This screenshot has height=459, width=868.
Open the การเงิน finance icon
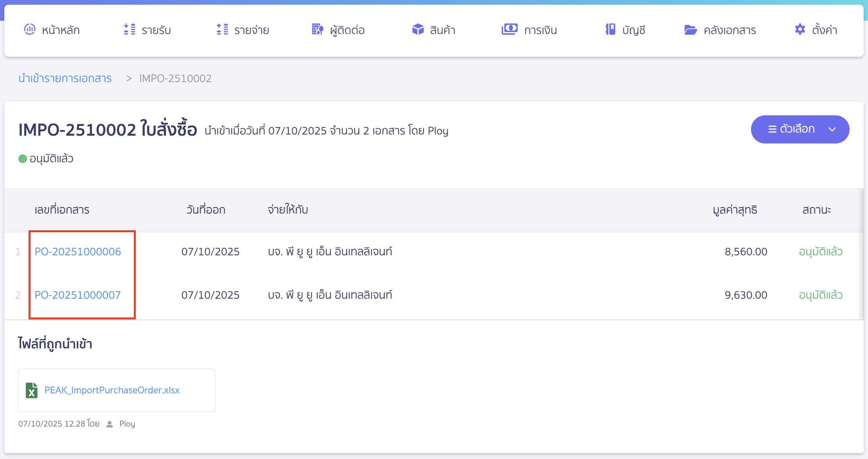[x=509, y=29]
